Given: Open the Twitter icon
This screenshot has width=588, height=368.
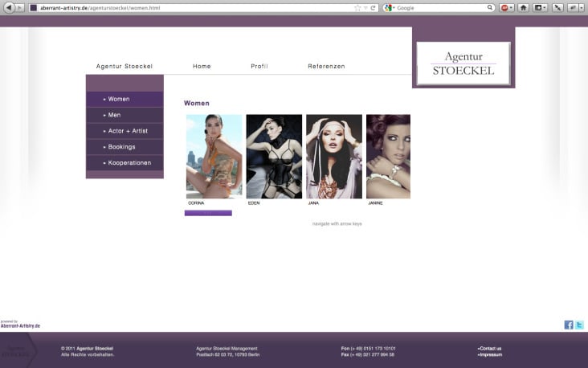Looking at the screenshot, I should [x=579, y=325].
